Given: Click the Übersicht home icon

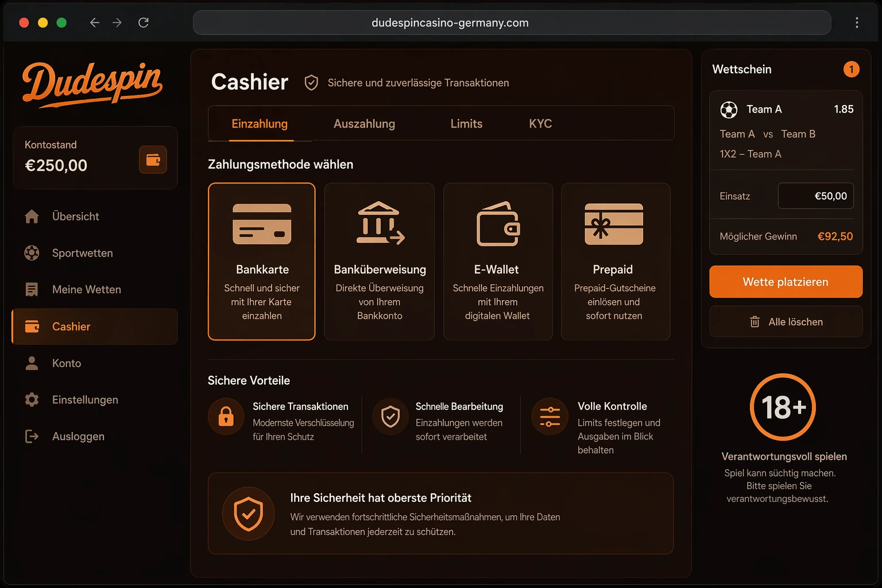Looking at the screenshot, I should pyautogui.click(x=32, y=216).
